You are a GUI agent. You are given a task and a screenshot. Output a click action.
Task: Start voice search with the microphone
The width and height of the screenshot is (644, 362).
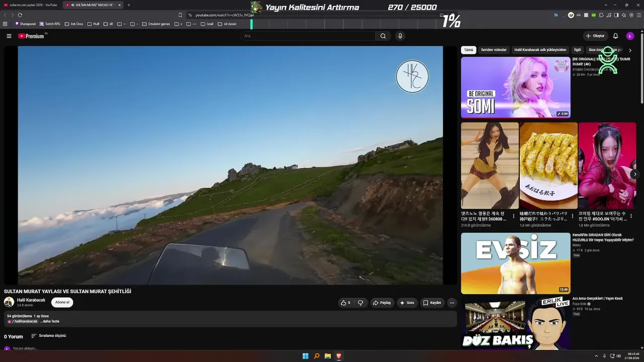[400, 36]
